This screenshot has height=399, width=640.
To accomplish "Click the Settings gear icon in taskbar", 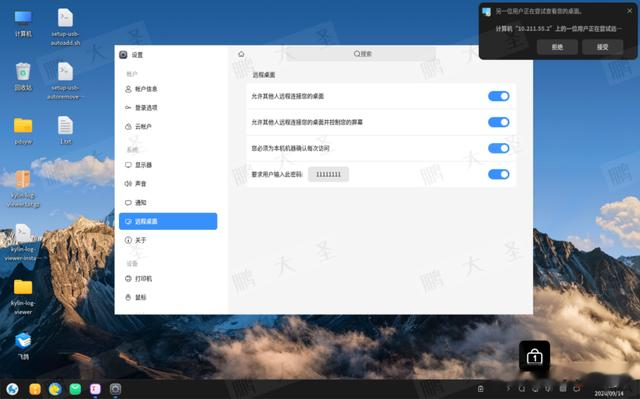I will tap(116, 389).
